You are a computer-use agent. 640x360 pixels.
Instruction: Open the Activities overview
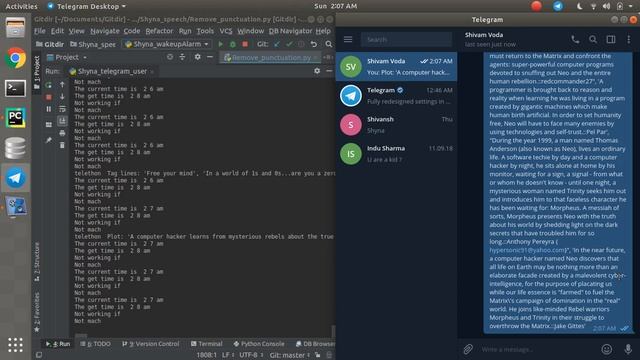click(21, 6)
